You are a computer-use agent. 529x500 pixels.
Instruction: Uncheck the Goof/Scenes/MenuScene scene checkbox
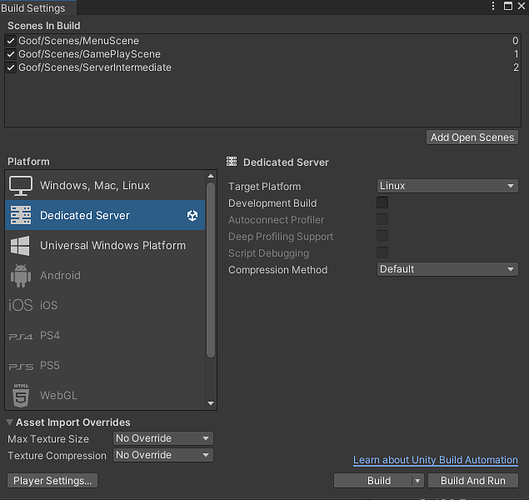11,41
